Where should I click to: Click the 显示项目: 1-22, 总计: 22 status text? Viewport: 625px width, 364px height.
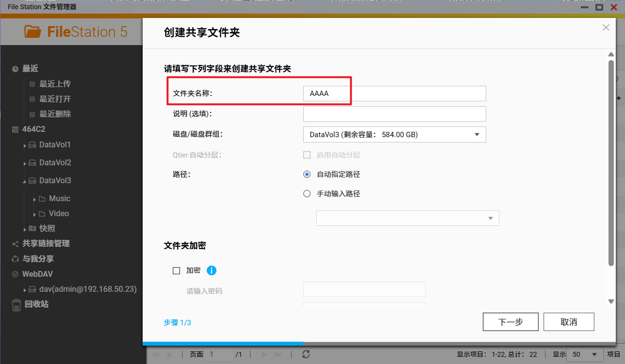coord(497,354)
